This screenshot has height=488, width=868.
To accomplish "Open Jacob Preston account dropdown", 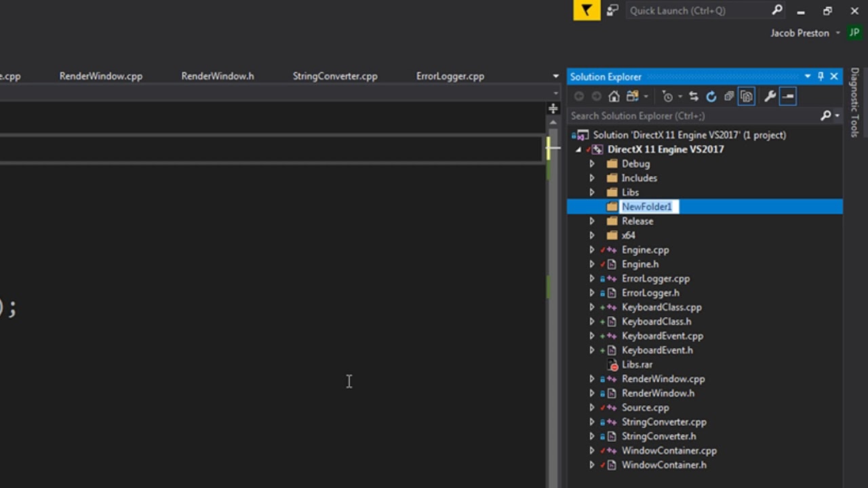I will [838, 33].
